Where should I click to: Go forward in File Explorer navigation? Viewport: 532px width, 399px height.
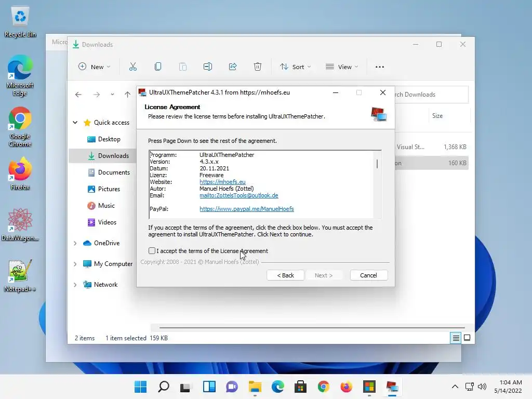pos(97,95)
